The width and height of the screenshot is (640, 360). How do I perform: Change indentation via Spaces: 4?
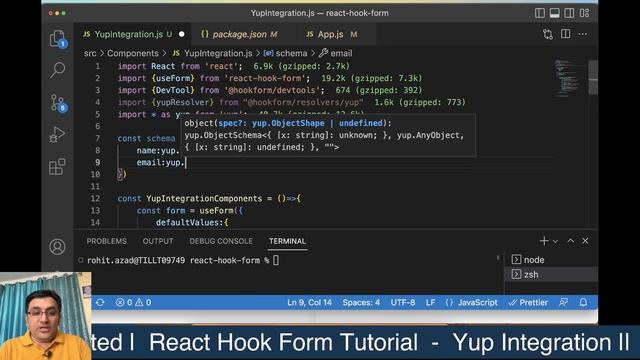[x=361, y=302]
